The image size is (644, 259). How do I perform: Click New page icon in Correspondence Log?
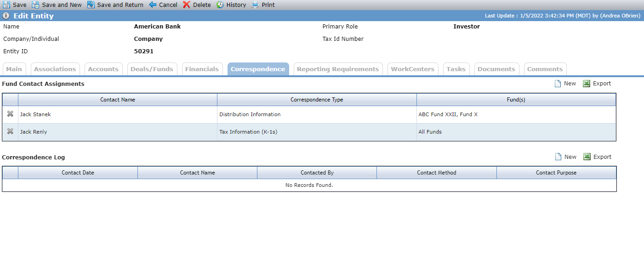[x=558, y=157]
